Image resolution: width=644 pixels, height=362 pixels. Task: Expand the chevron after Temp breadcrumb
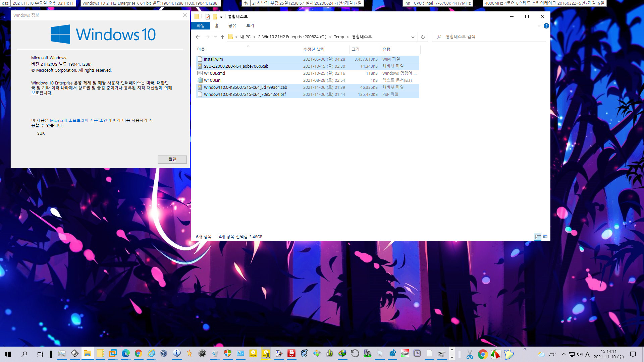click(x=348, y=37)
